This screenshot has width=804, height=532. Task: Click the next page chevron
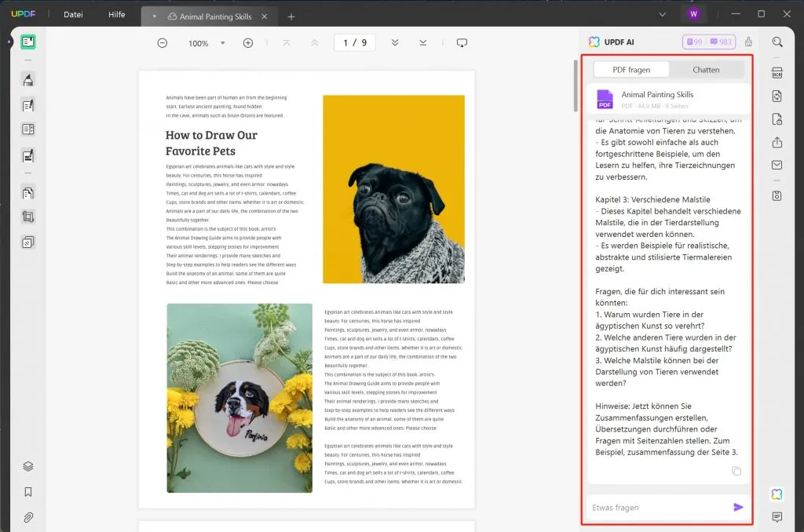click(x=395, y=43)
